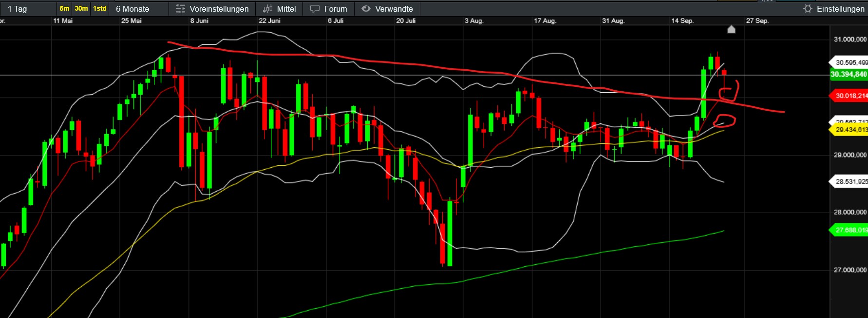Image resolution: width=868 pixels, height=318 pixels.
Task: Click the 31.000,000 price axis label
Action: (850, 39)
